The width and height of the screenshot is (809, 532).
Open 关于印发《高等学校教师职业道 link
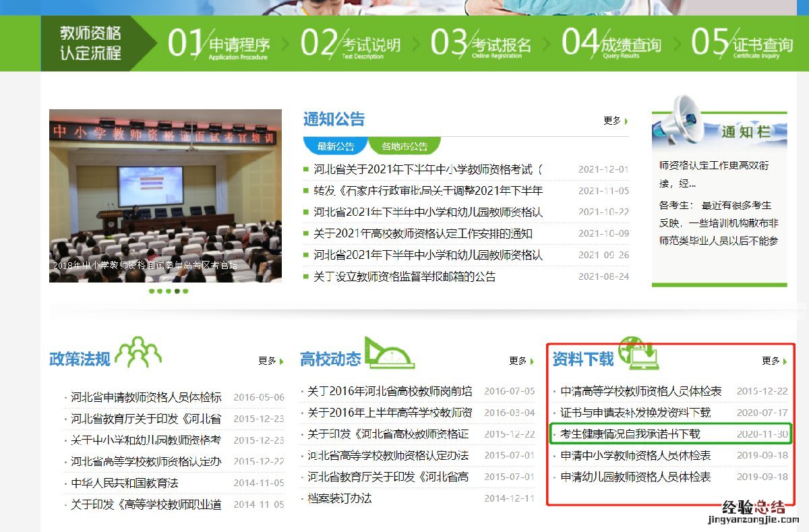[146, 505]
